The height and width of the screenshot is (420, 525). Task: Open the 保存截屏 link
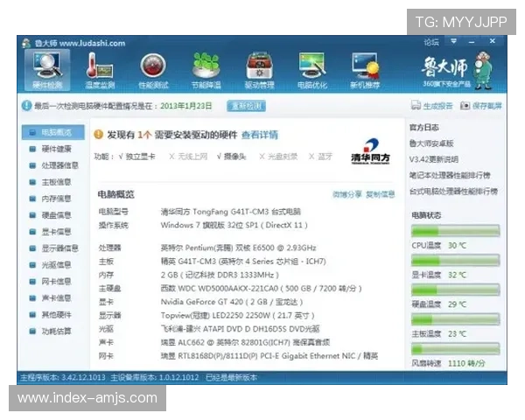click(487, 106)
